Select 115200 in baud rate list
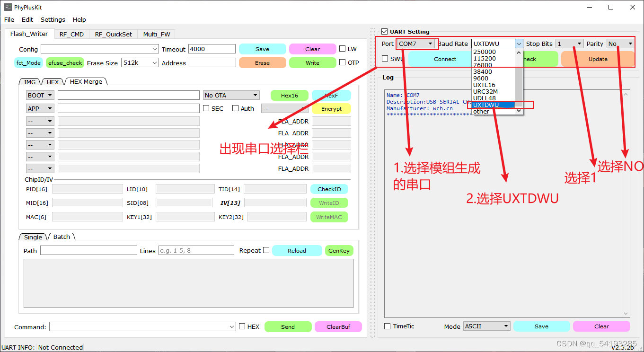 pyautogui.click(x=485, y=59)
